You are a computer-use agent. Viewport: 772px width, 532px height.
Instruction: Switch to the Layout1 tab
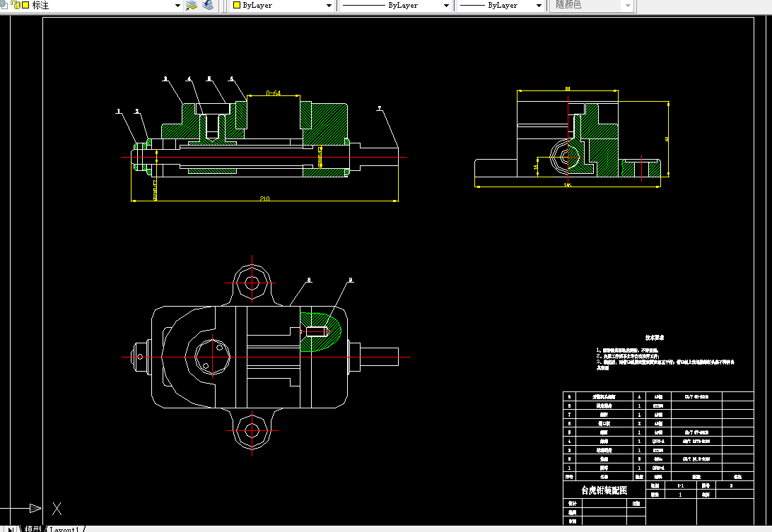(x=64, y=529)
